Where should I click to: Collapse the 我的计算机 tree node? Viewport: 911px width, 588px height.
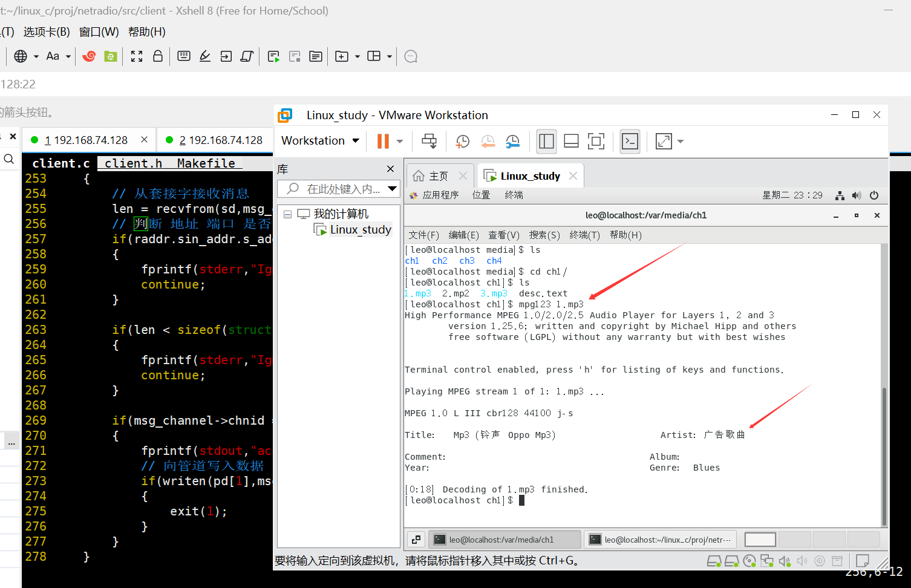pyautogui.click(x=288, y=214)
